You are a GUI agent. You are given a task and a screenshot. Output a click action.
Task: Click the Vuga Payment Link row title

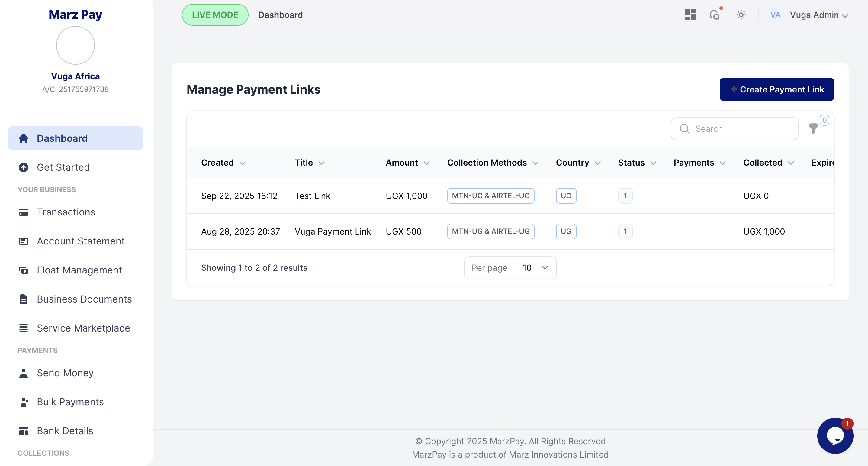point(333,232)
